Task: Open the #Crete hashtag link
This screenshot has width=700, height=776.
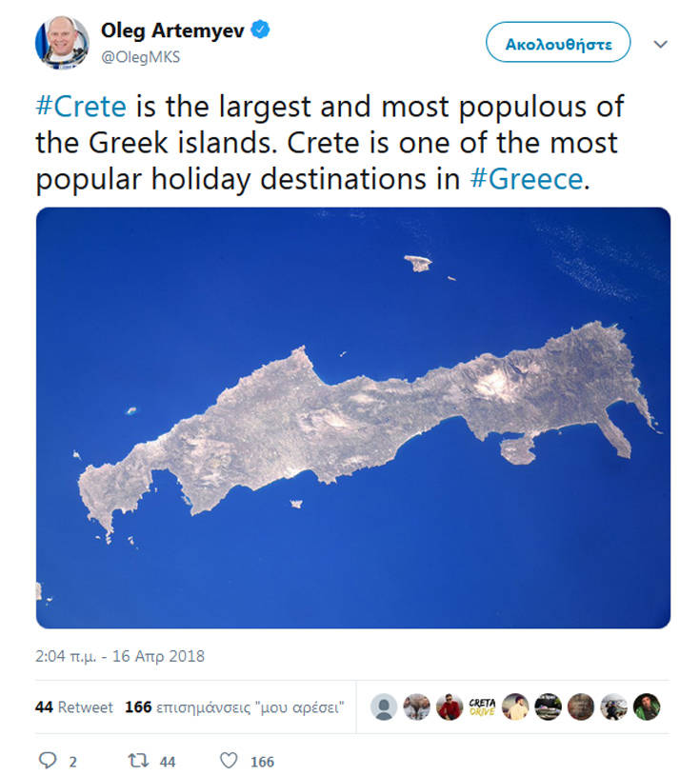Action: pyautogui.click(x=81, y=107)
